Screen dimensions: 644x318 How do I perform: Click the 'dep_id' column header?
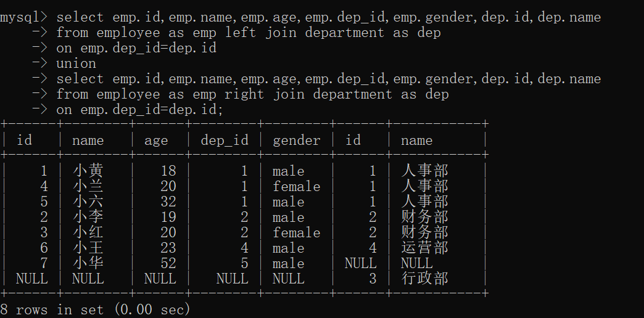225,141
